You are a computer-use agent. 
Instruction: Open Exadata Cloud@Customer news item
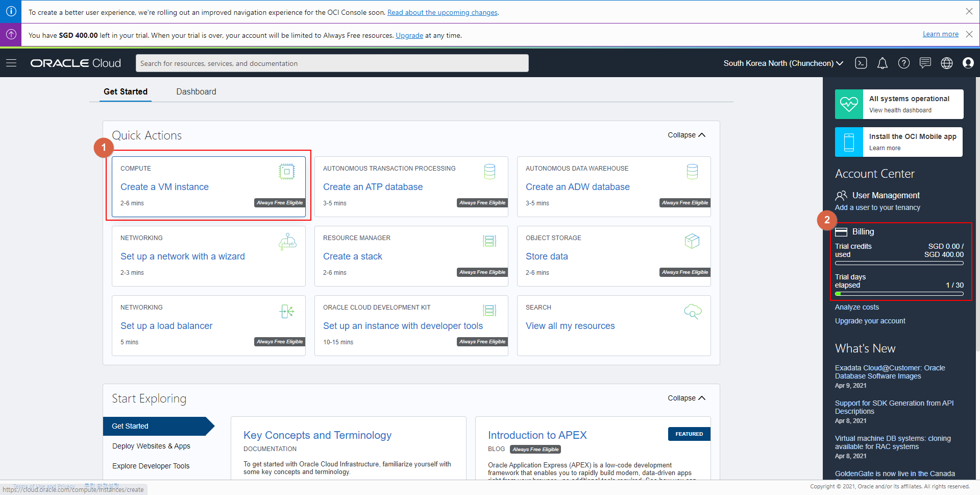[890, 372]
